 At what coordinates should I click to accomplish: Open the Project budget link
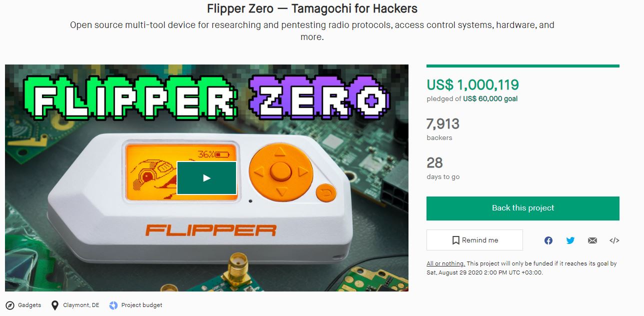(x=142, y=305)
